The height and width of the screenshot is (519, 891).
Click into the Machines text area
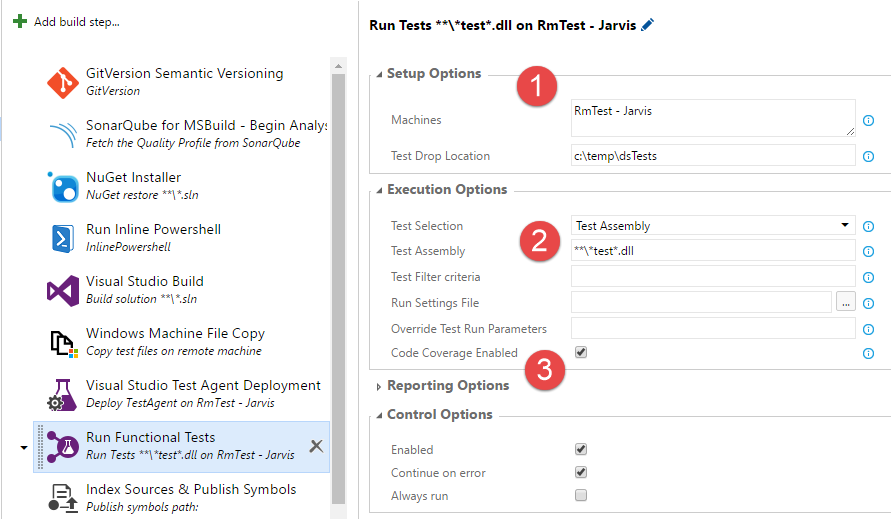[713, 118]
